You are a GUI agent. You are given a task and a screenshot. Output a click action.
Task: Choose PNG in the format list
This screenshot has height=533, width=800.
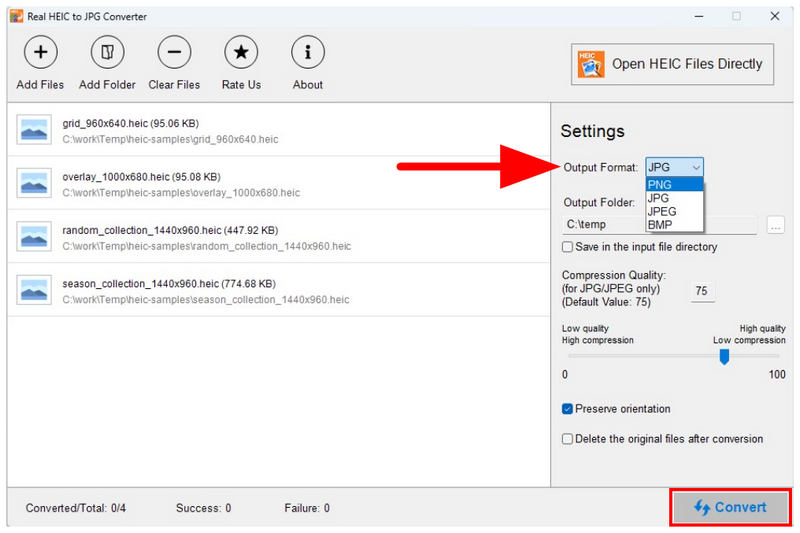674,185
